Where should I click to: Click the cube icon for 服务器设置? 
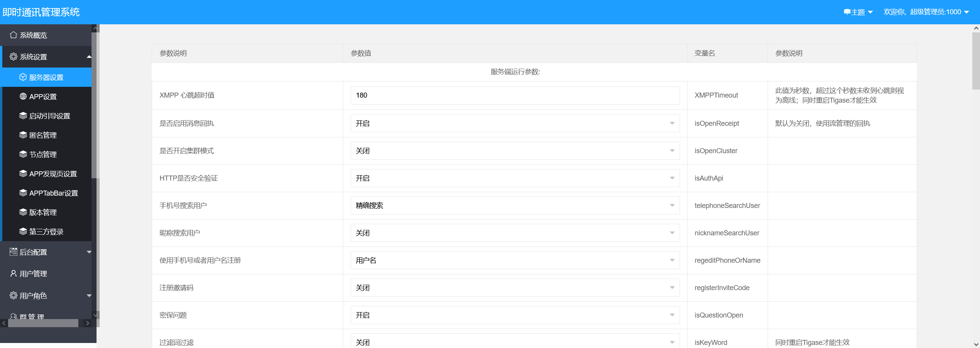point(23,77)
